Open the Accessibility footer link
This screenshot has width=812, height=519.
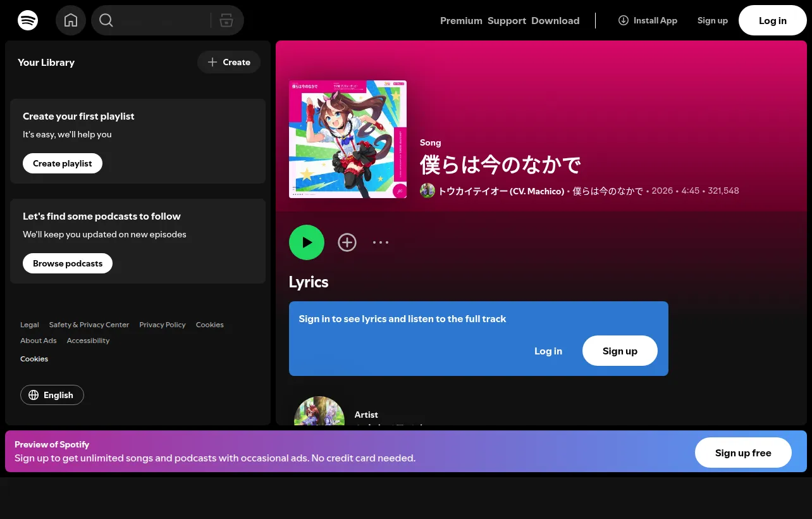pos(88,341)
